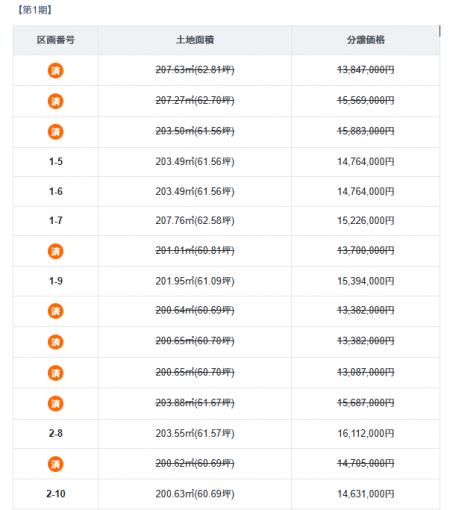Viewport: 450px width, 510px height.
Task: Select the sold badge in the 200.64㎡ row
Action: click(56, 311)
